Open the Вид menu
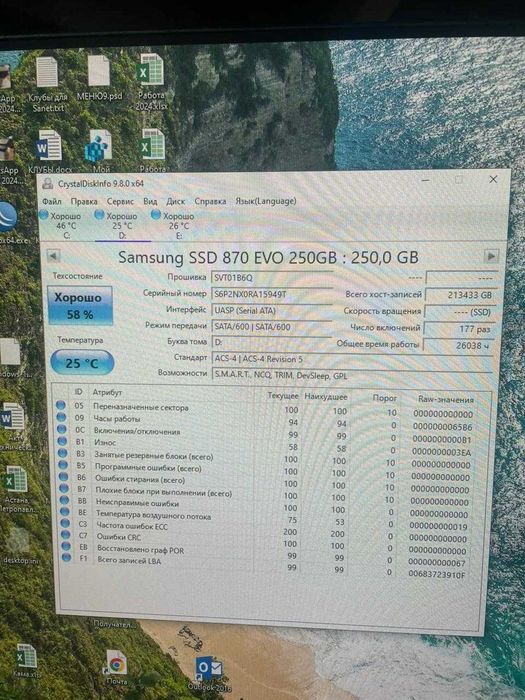The image size is (525, 700). tap(150, 201)
